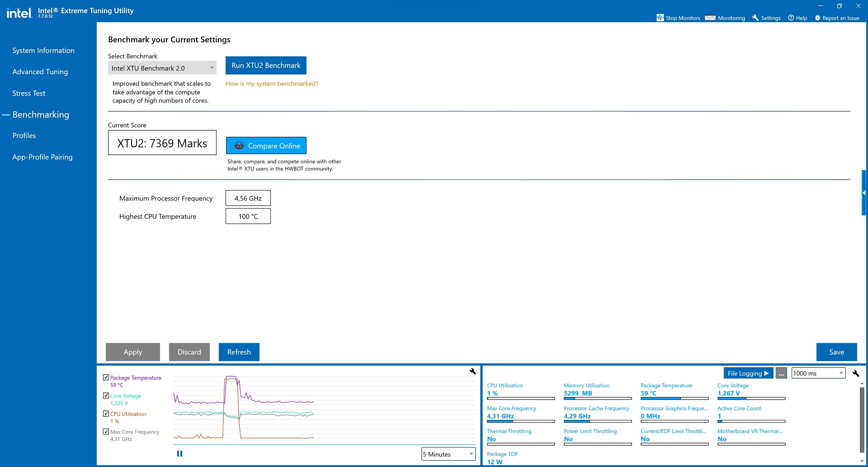Click Active Core Count monitor value

pyautogui.click(x=719, y=416)
